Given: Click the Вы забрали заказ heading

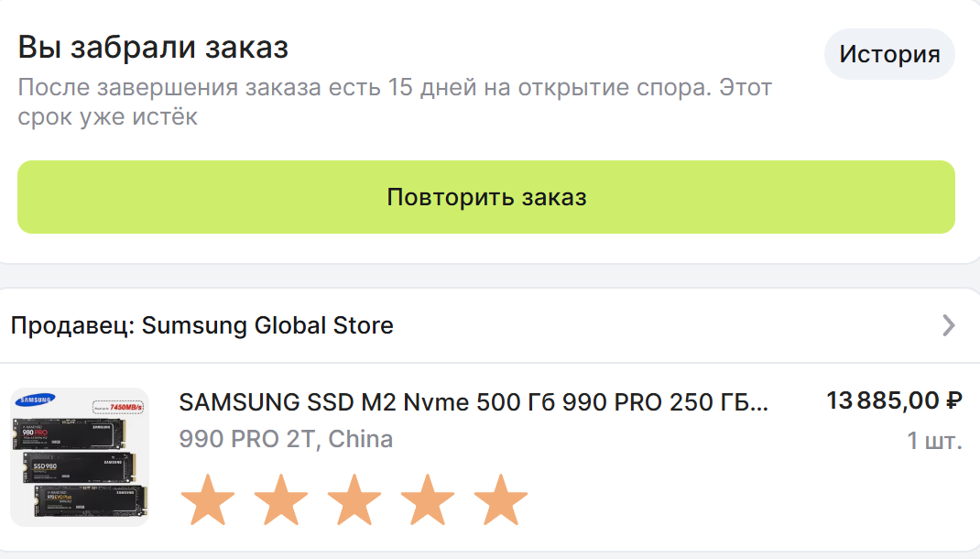Looking at the screenshot, I should (x=153, y=47).
